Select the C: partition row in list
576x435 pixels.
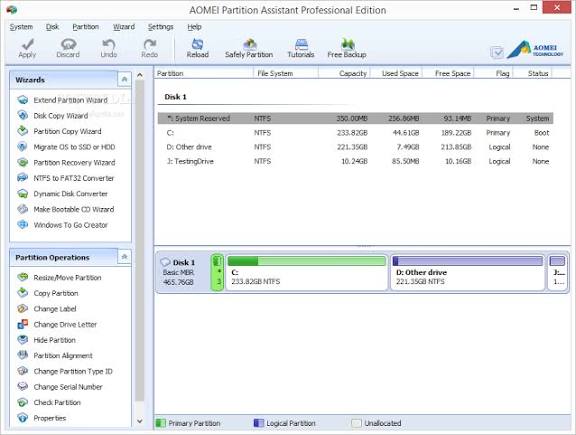[355, 133]
